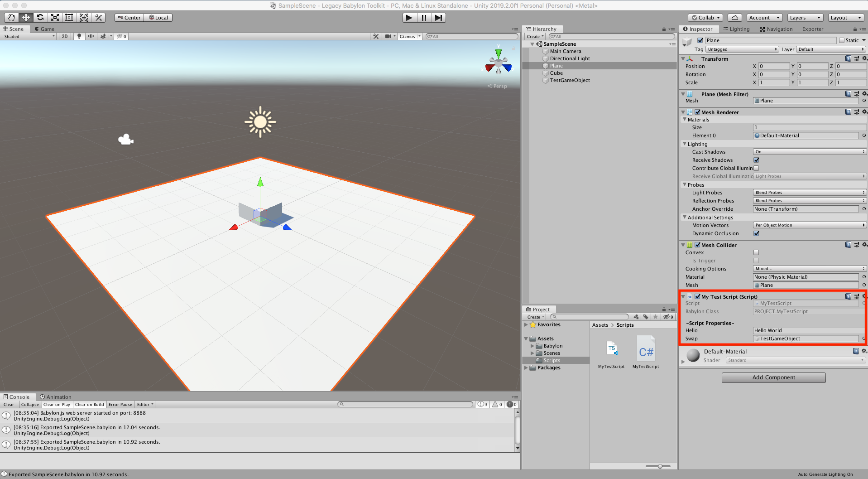Viewport: 868px width, 479px height.
Task: Toggle error messages counter in Console
Action: (512, 404)
